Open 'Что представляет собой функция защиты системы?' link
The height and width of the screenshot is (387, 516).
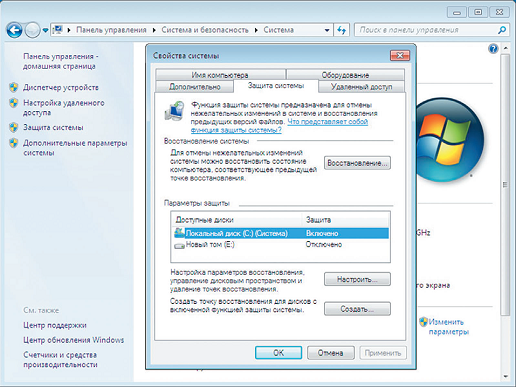[x=279, y=126]
